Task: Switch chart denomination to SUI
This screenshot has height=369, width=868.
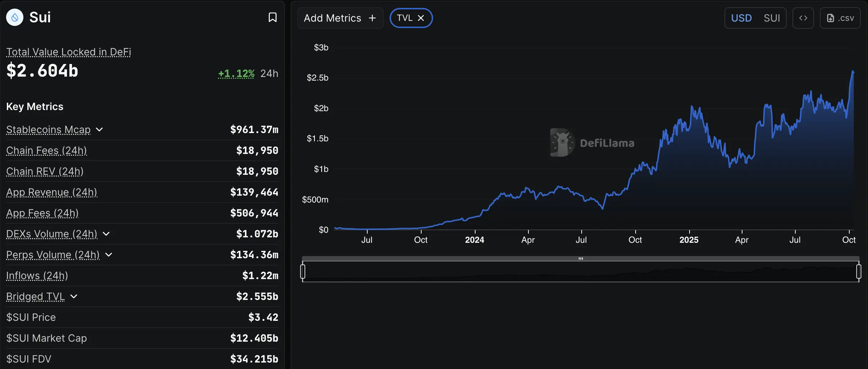Action: 772,18
